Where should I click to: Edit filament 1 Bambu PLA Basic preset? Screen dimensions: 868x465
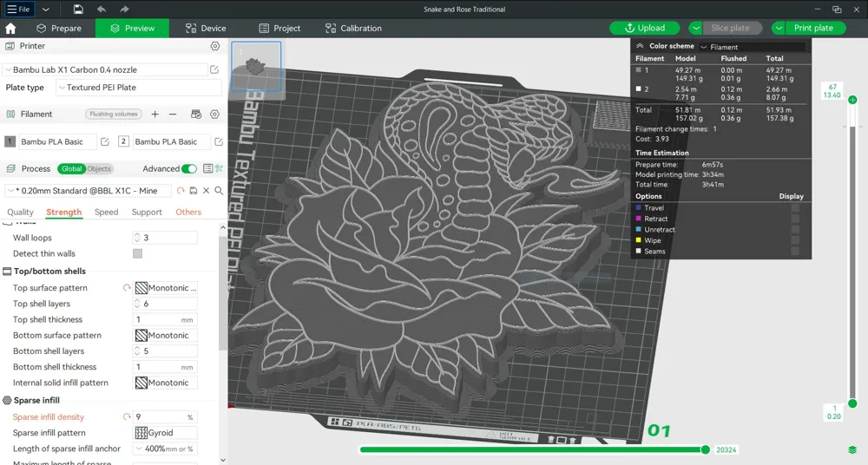coord(105,141)
